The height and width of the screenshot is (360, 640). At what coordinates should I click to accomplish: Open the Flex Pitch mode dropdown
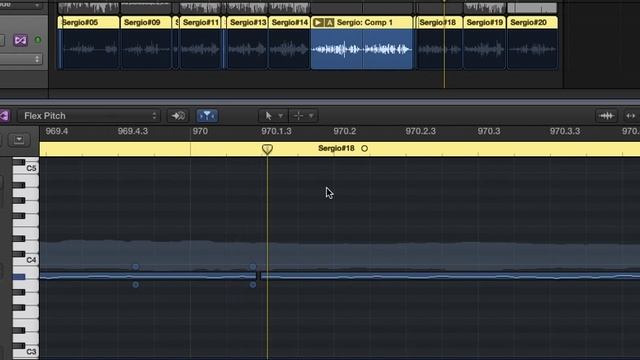pos(89,116)
